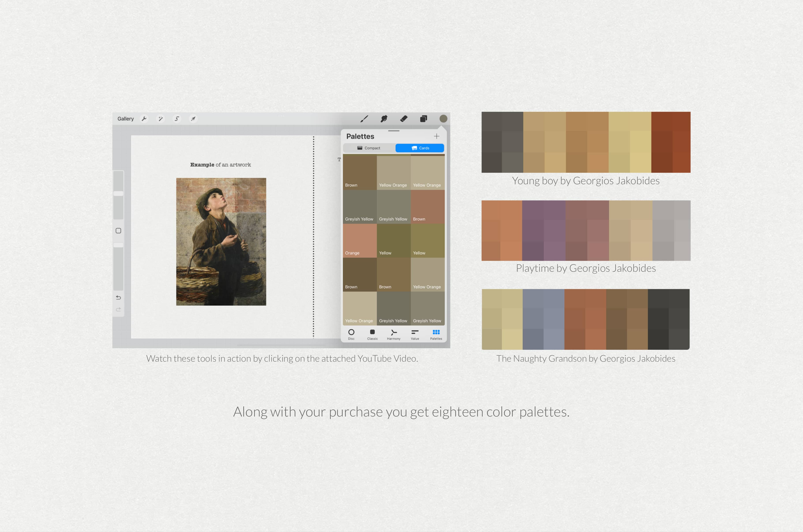
Task: Open the Layers panel icon
Action: pyautogui.click(x=423, y=119)
